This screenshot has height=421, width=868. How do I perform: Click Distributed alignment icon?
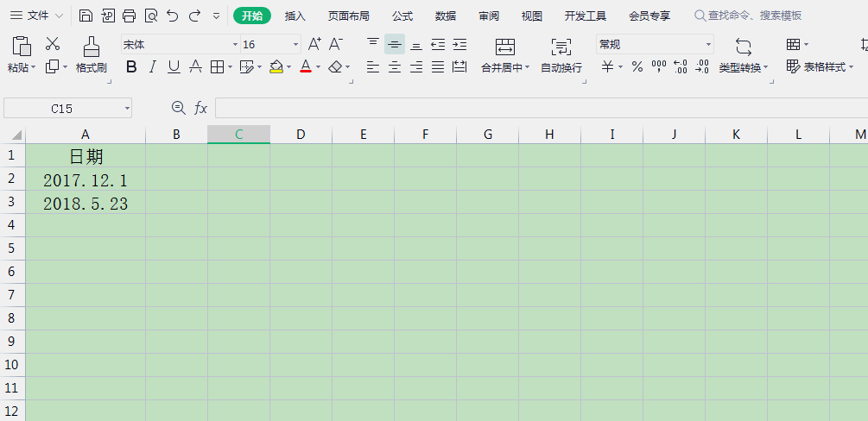(x=459, y=67)
